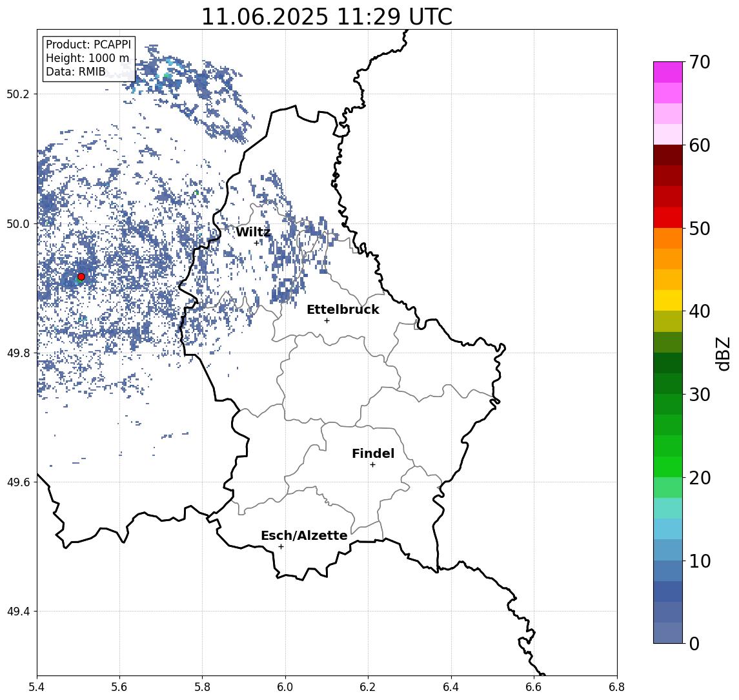The height and width of the screenshot is (700, 739).
Task: Click the bright green colorbar segment above 20
Action: click(x=668, y=467)
